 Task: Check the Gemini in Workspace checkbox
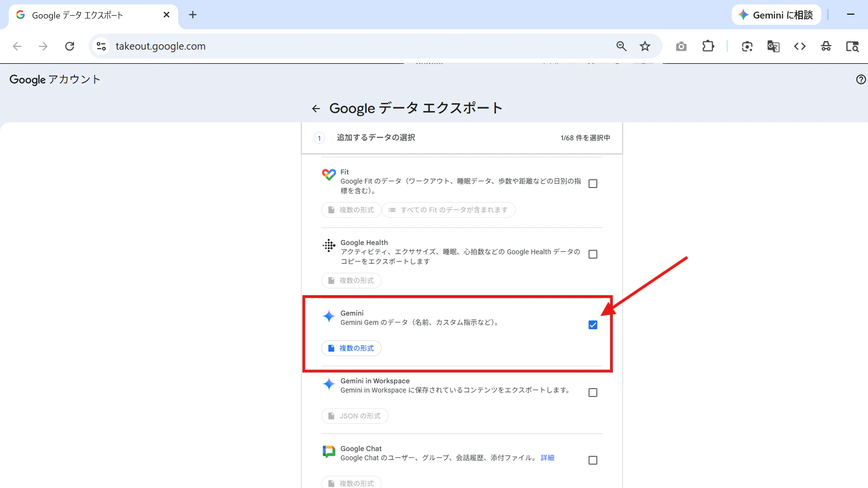[593, 393]
